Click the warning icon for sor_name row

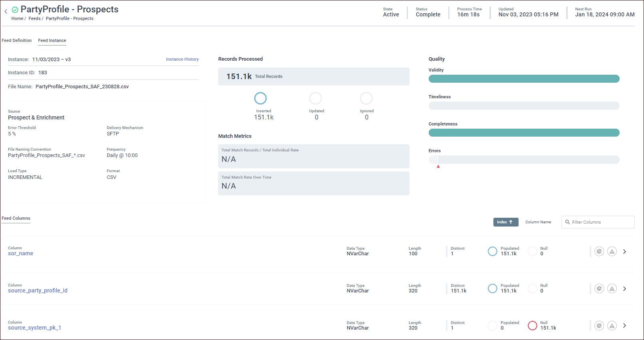point(612,251)
